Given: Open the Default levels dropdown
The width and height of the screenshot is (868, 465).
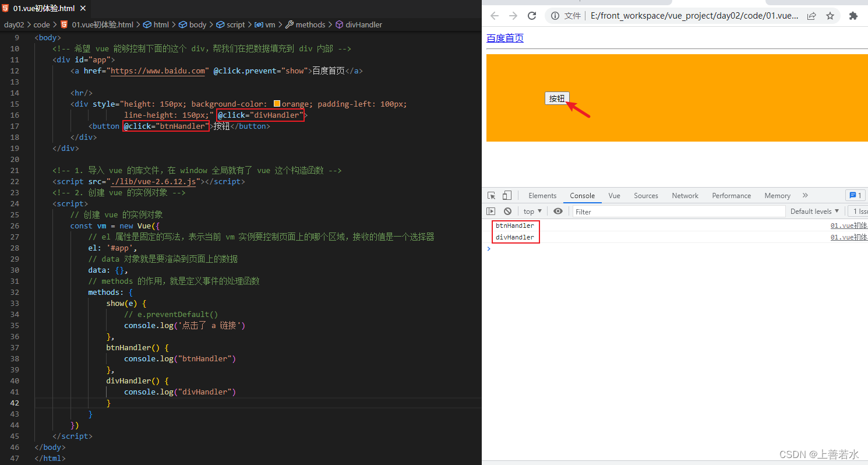Looking at the screenshot, I should (814, 211).
